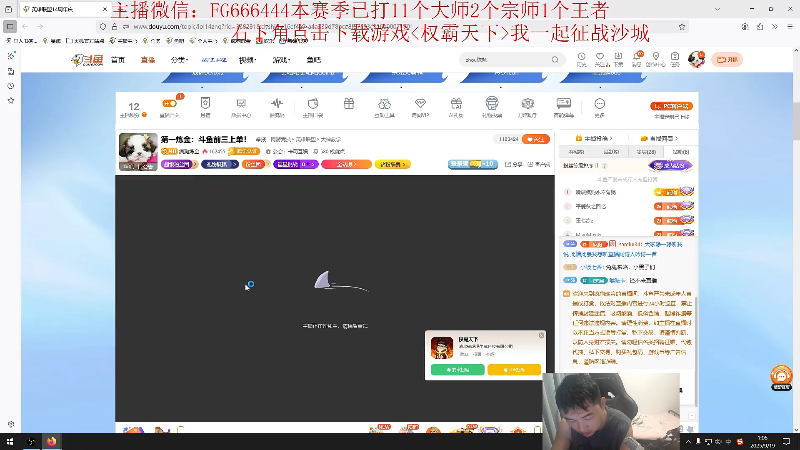
Task: Open the waveform pulse tool icon
Action: [x=277, y=104]
